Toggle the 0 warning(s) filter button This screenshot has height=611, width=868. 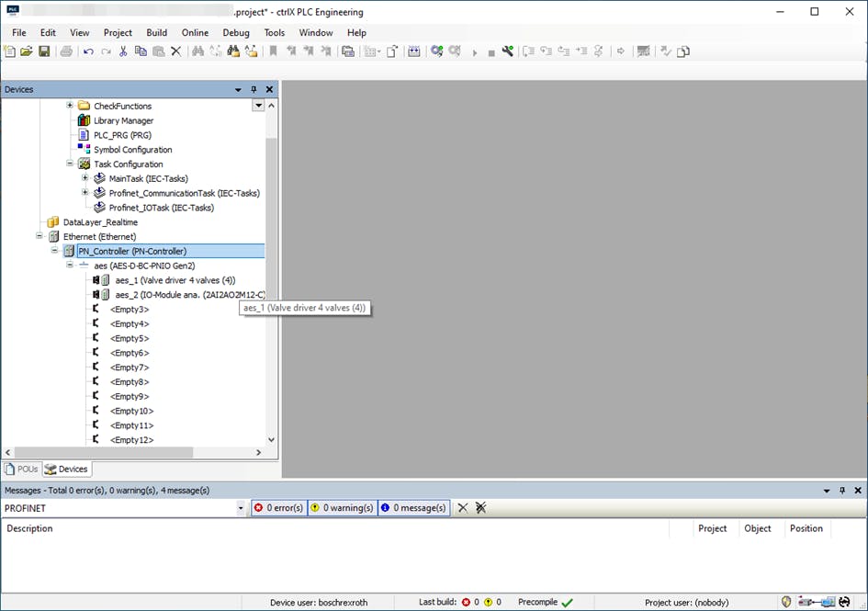342,507
